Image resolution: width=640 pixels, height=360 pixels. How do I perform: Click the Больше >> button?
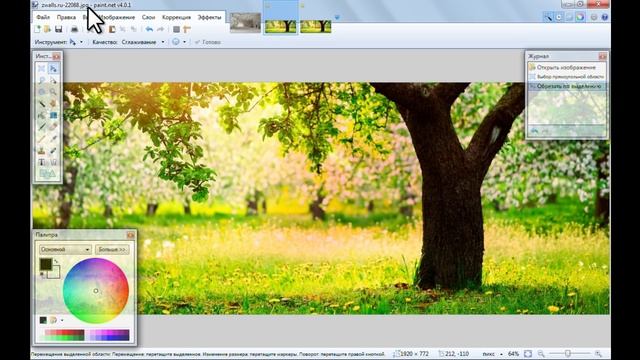coord(112,249)
